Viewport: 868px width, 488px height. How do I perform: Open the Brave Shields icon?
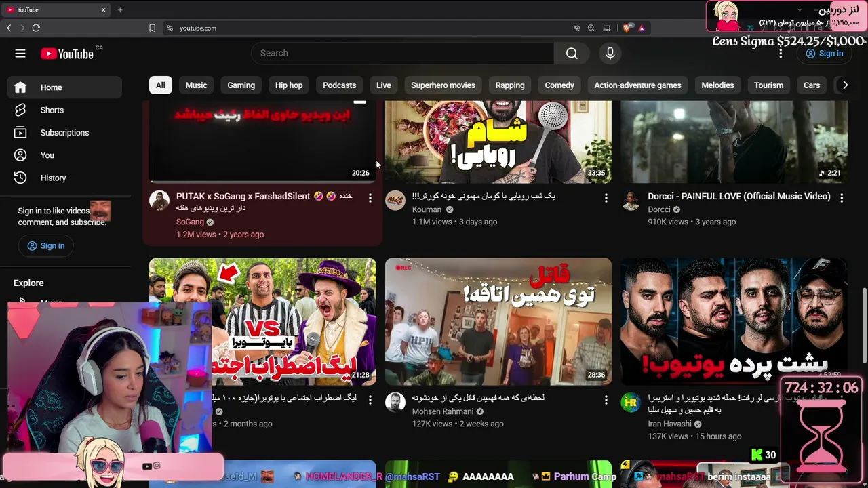(x=627, y=28)
